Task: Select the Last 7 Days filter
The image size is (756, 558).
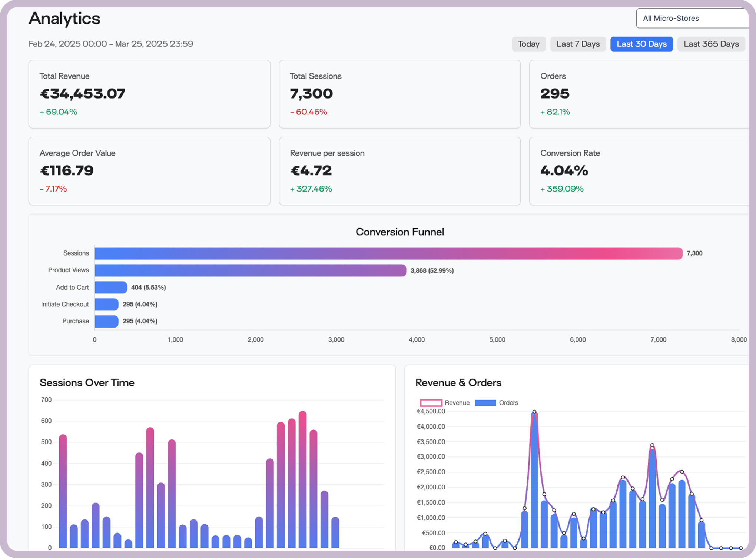Action: click(578, 44)
